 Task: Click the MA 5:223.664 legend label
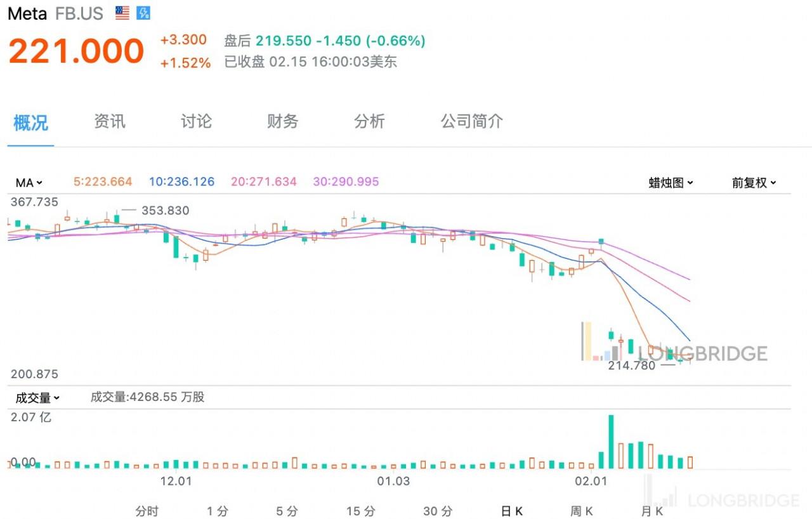(x=103, y=182)
